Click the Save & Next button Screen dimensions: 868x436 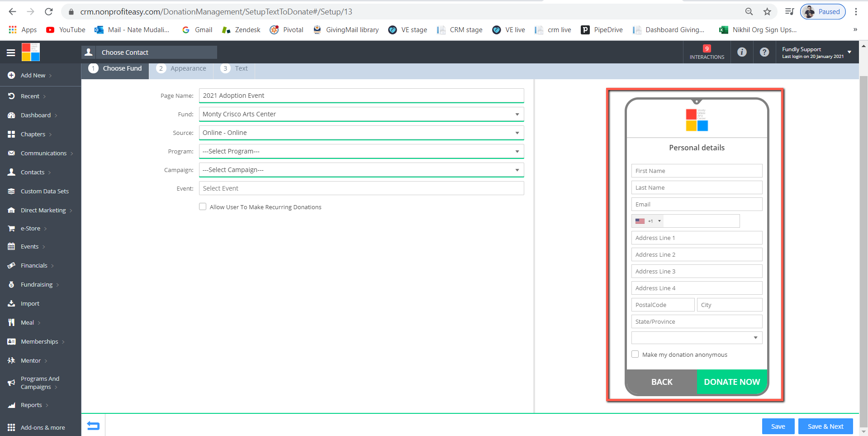[825, 426]
